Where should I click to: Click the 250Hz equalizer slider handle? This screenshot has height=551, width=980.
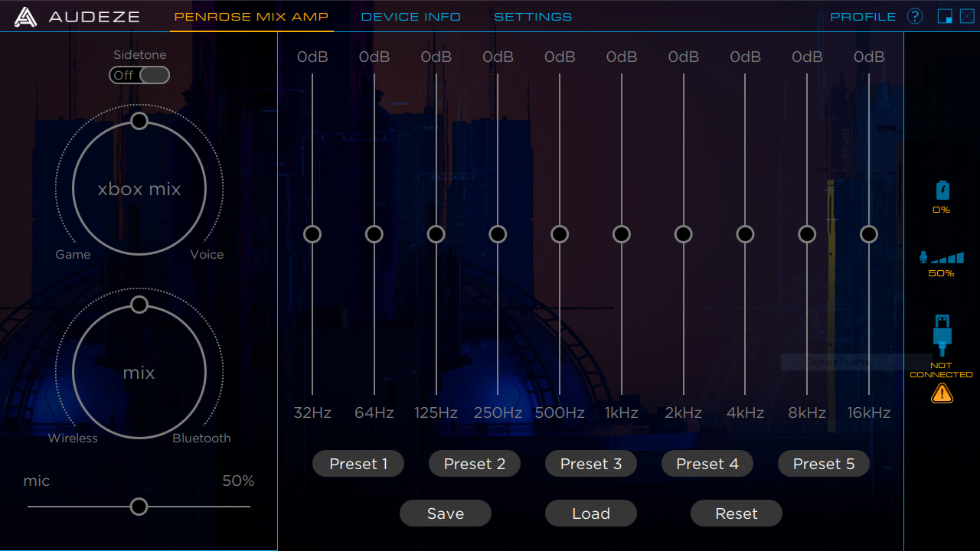pyautogui.click(x=498, y=234)
